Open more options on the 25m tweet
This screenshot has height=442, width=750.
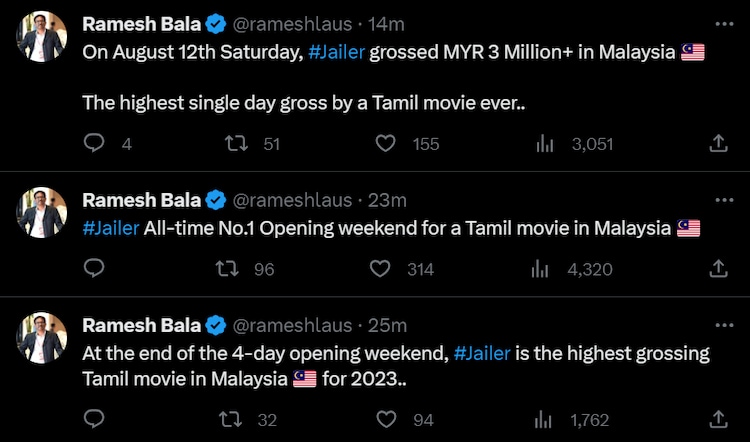click(x=724, y=325)
